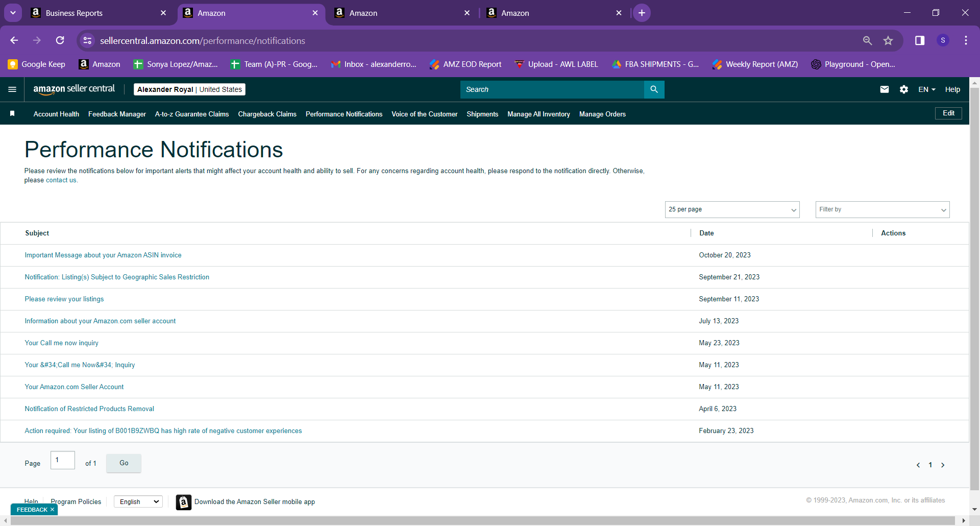Open the Playground OpenAI bookmark

point(853,64)
